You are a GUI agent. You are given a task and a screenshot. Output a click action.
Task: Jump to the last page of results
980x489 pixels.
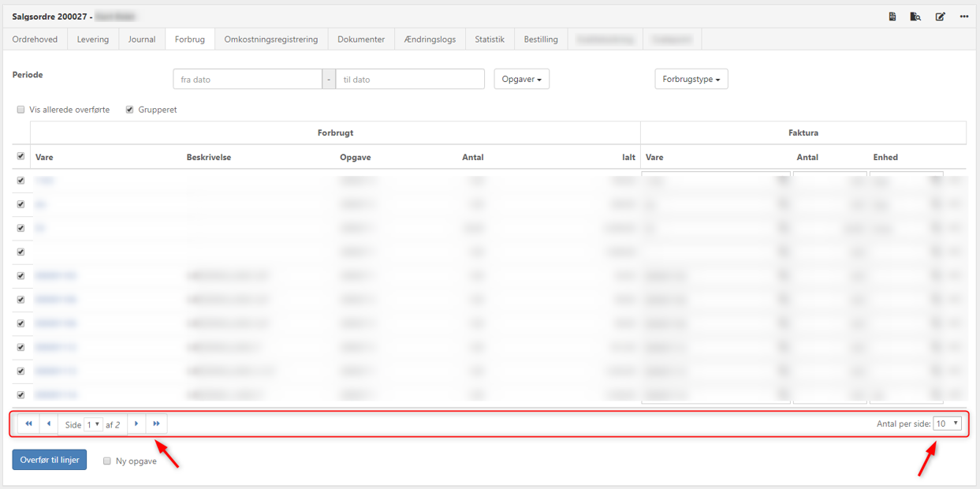point(157,424)
